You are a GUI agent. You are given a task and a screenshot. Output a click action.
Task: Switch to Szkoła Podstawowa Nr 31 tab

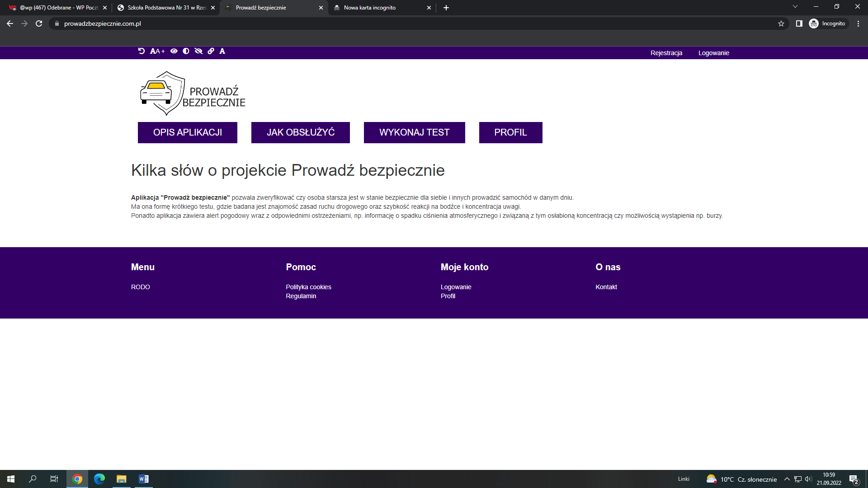tap(166, 8)
